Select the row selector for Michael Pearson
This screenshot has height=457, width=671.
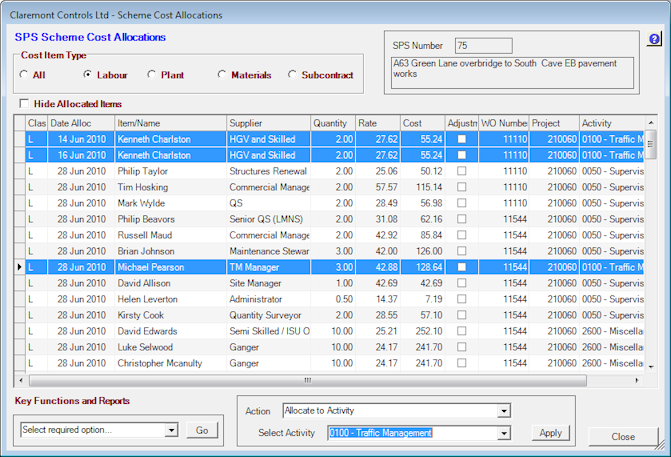(x=20, y=267)
